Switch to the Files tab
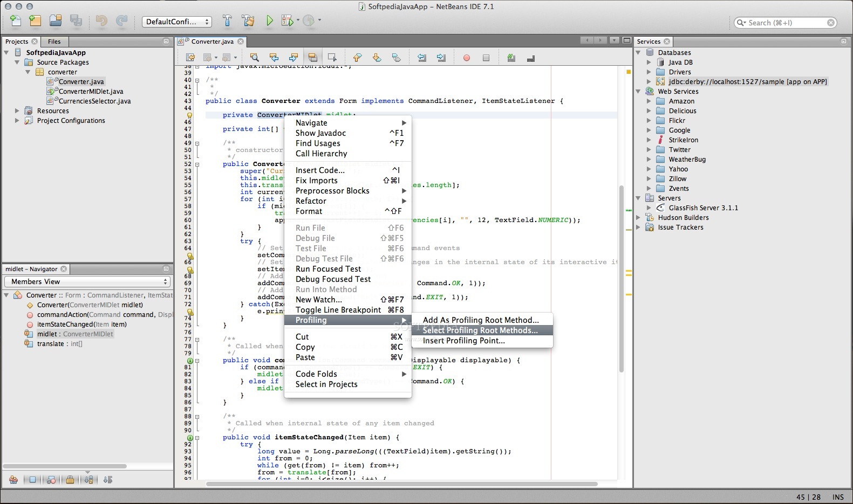The height and width of the screenshot is (504, 853). (x=54, y=42)
